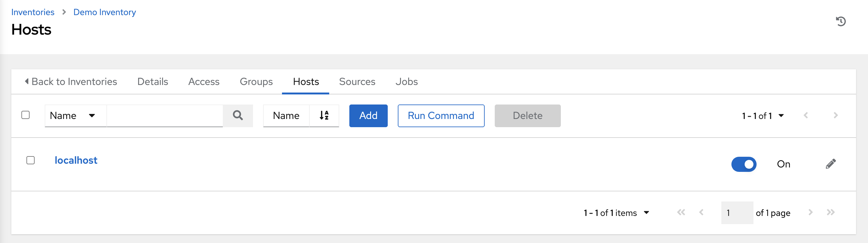Click next page arrow in top pagination
This screenshot has width=868, height=243.
click(x=836, y=116)
